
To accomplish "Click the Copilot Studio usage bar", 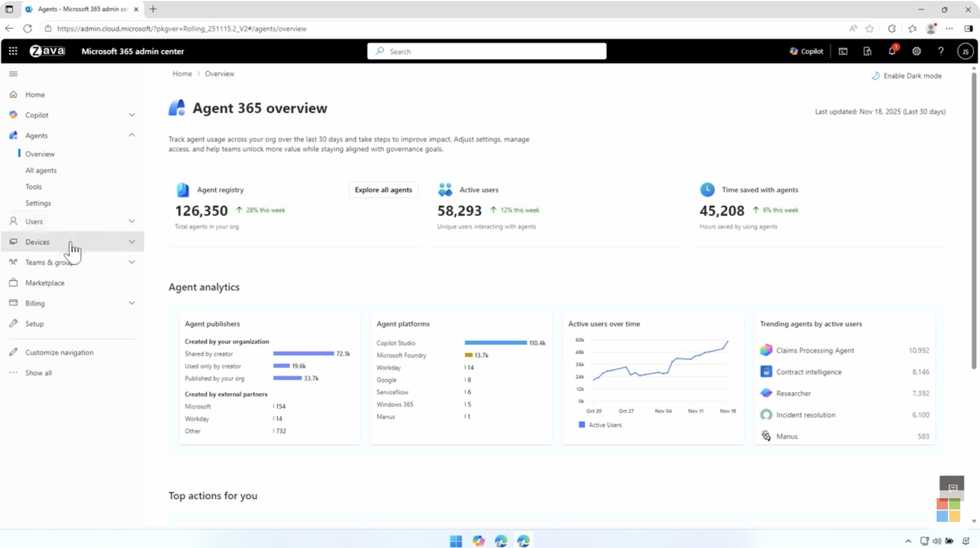I will pyautogui.click(x=495, y=342).
